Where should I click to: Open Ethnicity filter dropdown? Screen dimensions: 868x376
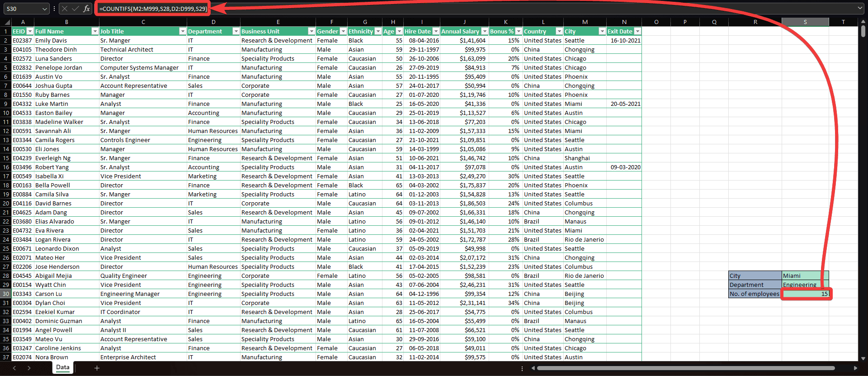(x=378, y=31)
